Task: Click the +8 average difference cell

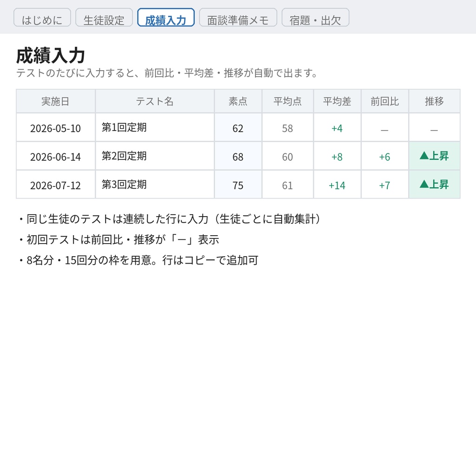Action: tap(337, 156)
